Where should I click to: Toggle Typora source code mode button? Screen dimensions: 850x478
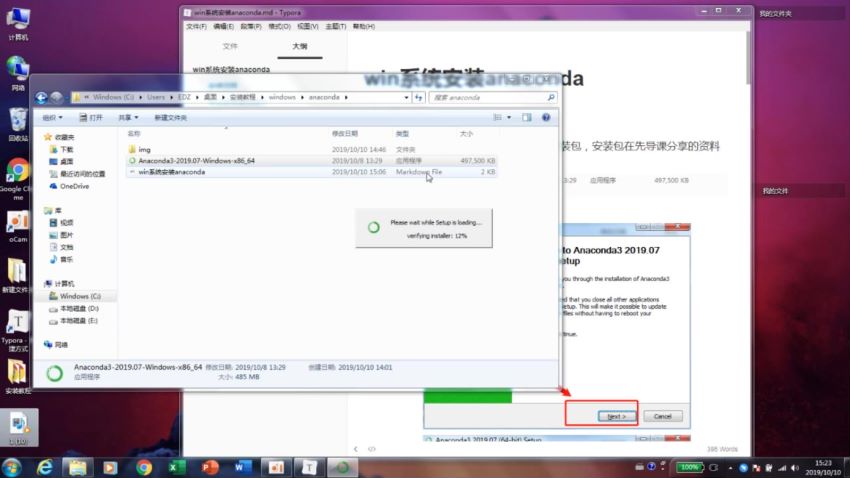(372, 449)
